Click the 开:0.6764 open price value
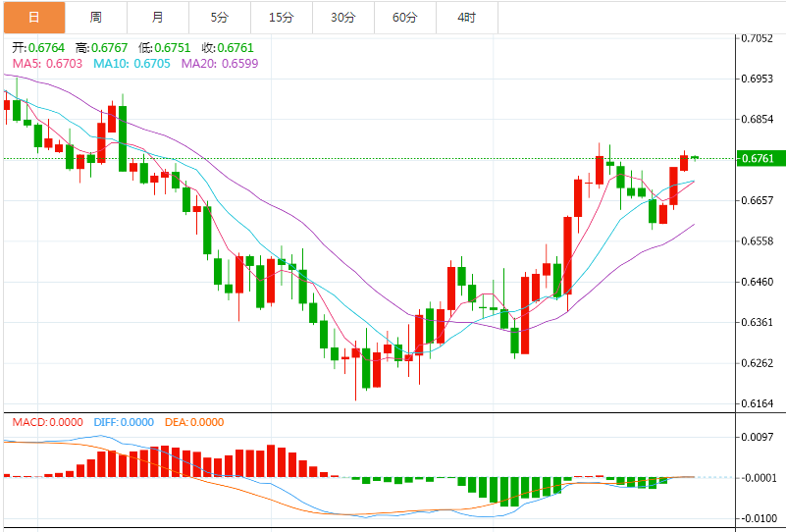Viewport: 786px width, 532px height. (38, 48)
